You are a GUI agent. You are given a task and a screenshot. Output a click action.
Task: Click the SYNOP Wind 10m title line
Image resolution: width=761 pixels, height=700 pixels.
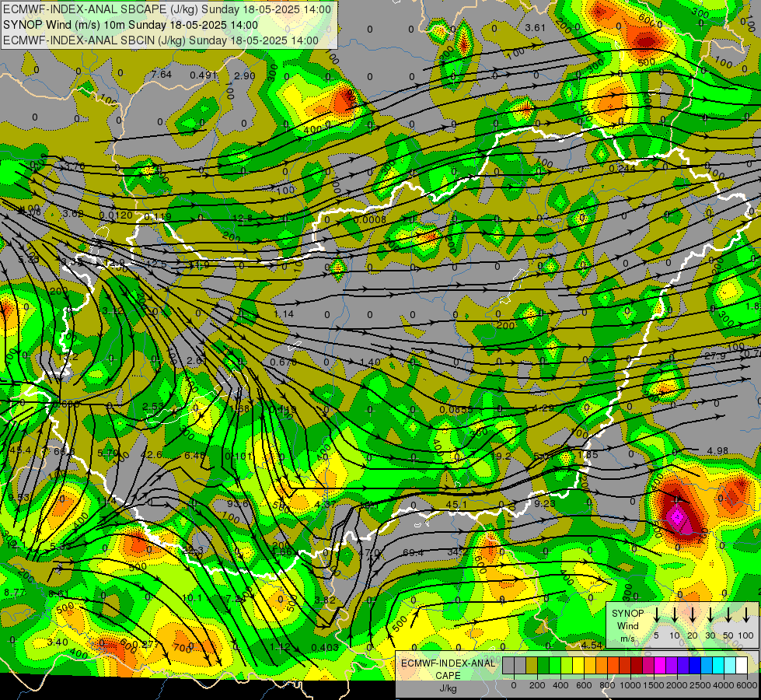click(130, 25)
